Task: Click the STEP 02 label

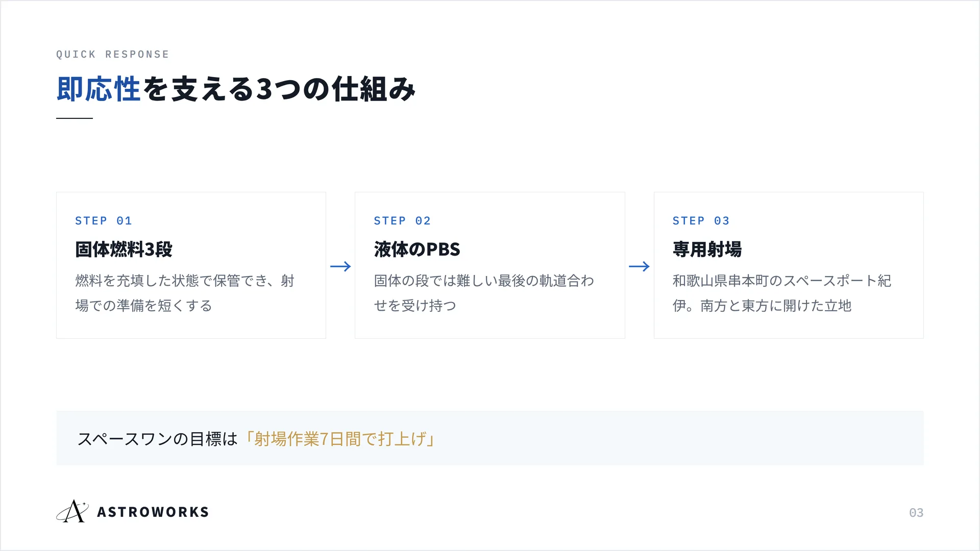Action: click(402, 220)
